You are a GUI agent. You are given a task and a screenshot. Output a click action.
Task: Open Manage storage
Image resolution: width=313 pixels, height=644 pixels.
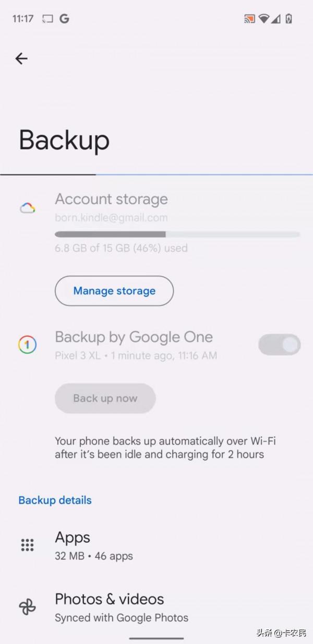pyautogui.click(x=114, y=291)
